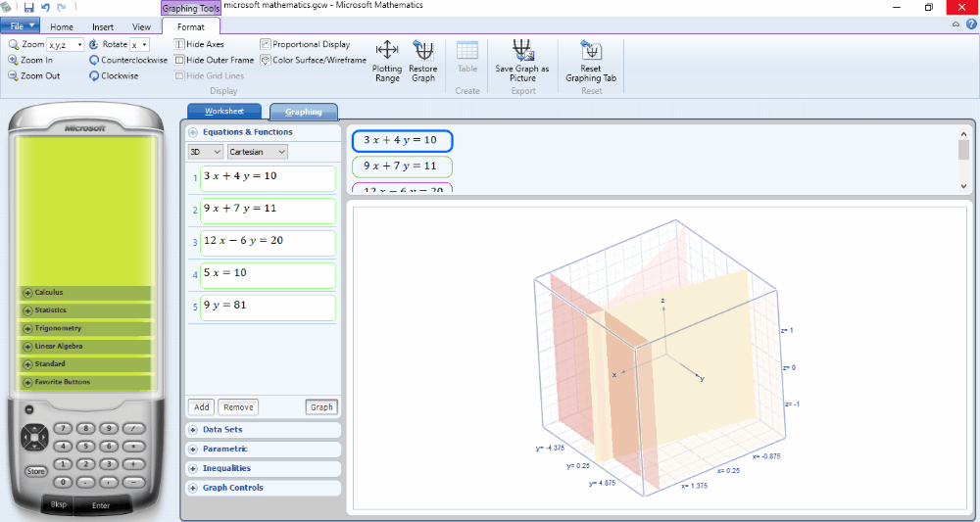The image size is (980, 522).
Task: Collapse the ribbon with caret icon
Action: [955, 24]
